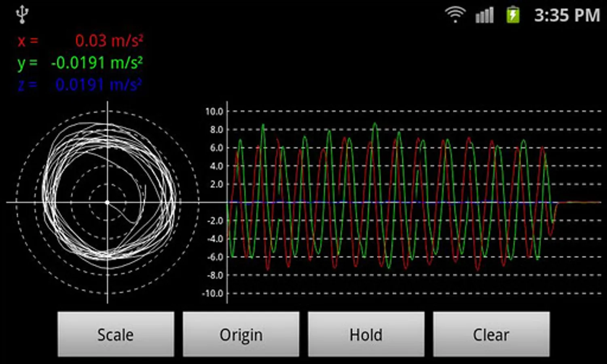Tap the 8.0 axis label on the graph

coord(216,129)
